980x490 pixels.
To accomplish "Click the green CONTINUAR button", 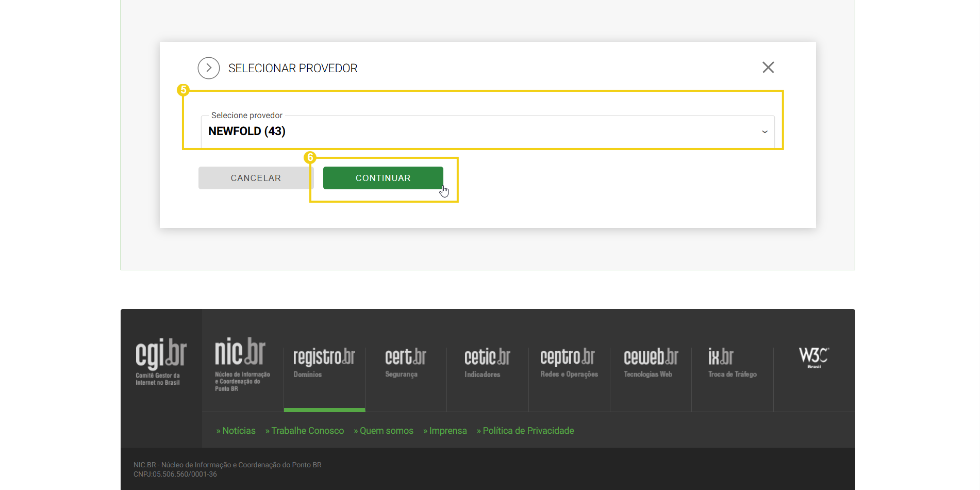I will click(383, 178).
